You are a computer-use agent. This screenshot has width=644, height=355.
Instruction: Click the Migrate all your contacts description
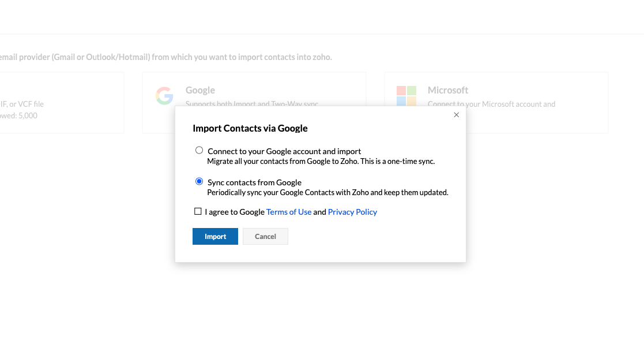pos(321,161)
